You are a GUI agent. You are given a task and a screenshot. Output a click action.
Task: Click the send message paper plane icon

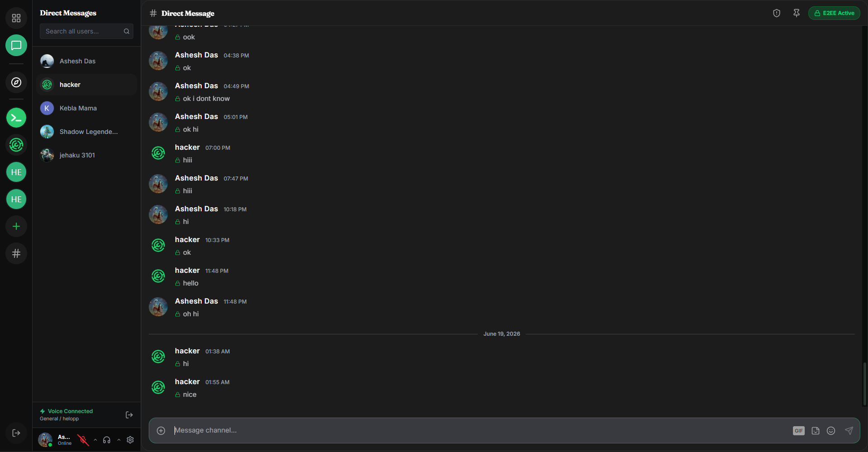pos(849,431)
